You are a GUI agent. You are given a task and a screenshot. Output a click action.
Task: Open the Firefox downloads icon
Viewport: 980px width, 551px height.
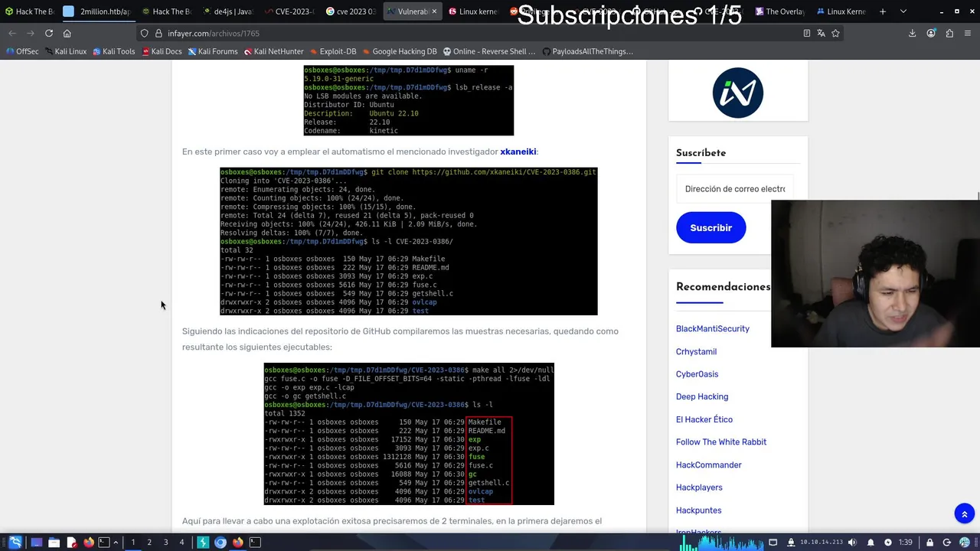point(912,34)
